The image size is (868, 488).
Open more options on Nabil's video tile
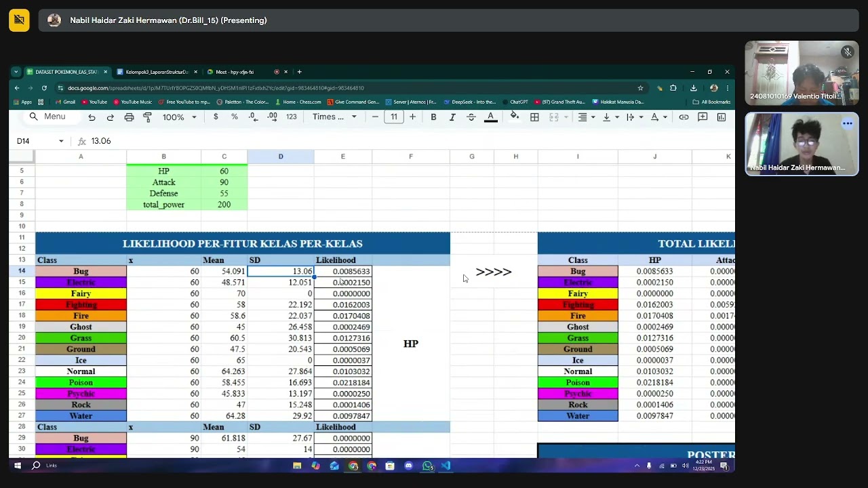click(848, 123)
